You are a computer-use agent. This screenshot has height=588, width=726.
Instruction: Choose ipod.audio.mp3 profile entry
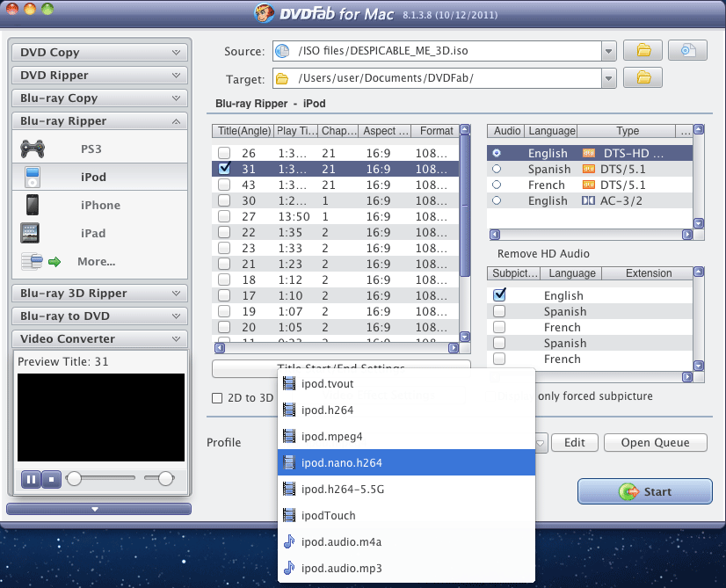click(406, 568)
